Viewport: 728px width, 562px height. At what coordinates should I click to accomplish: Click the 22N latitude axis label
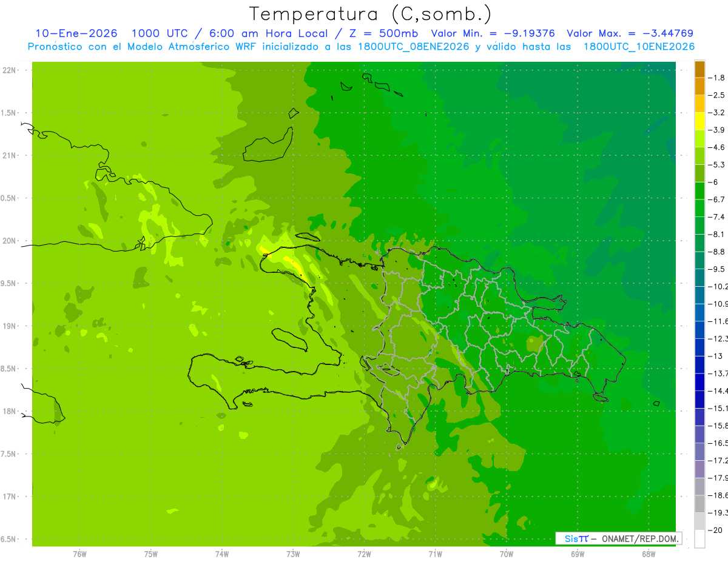[x=9, y=70]
